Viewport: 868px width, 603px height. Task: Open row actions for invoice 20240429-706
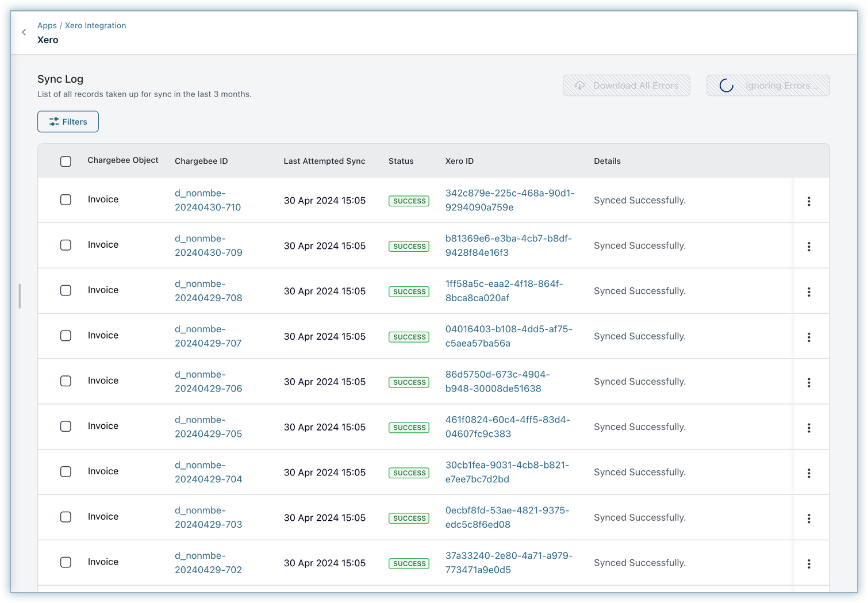point(808,382)
